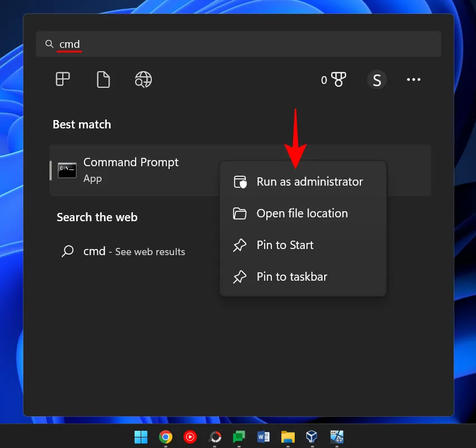Click the Apps filter icon
This screenshot has height=448, width=476.
(63, 79)
